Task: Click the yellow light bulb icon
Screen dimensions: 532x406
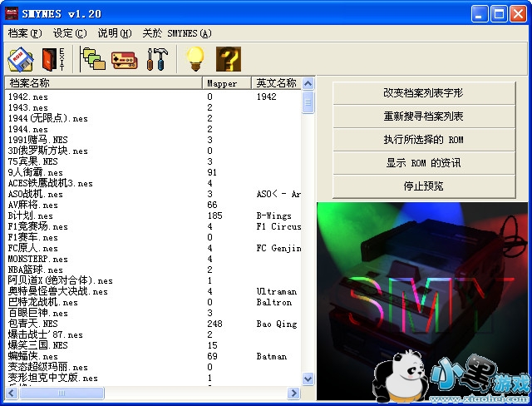Action: click(x=195, y=59)
